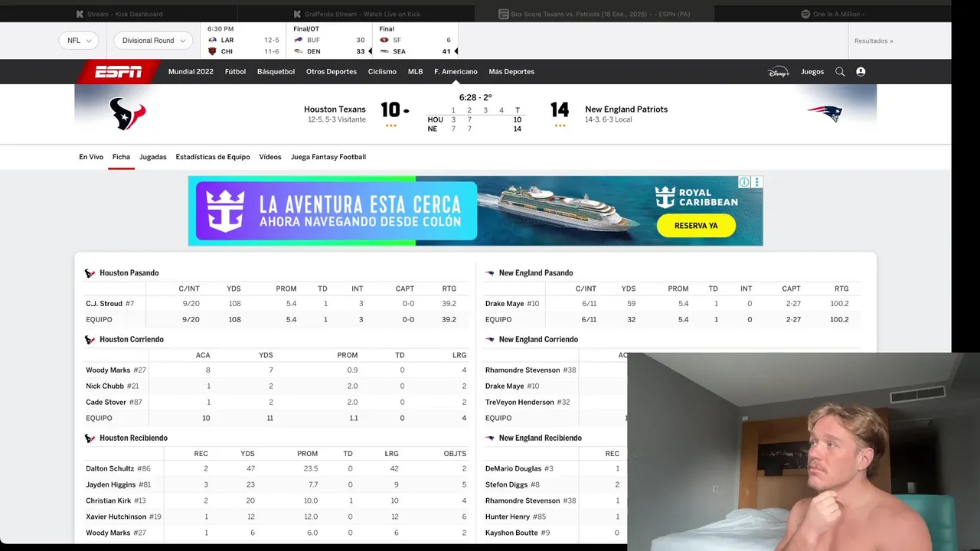Screen dimensions: 980x551
Task: Open the Divisional Round dropdown
Action: pos(153,41)
